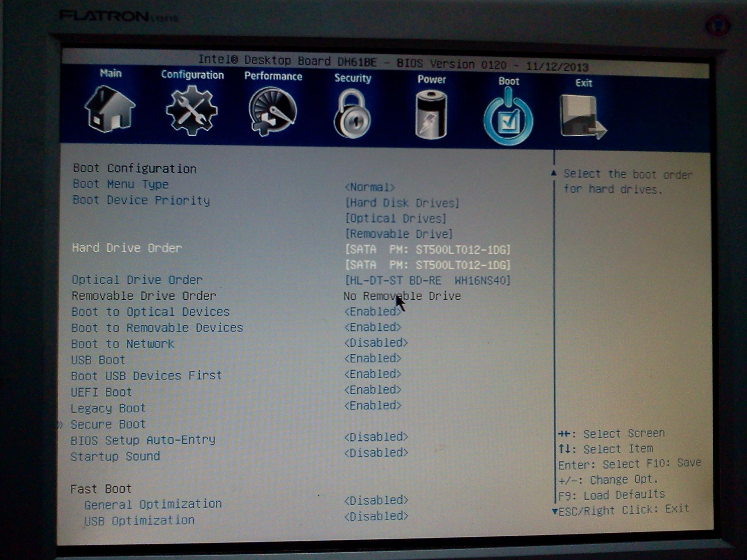Open the Performance gauge icon
This screenshot has width=747, height=560.
(273, 112)
